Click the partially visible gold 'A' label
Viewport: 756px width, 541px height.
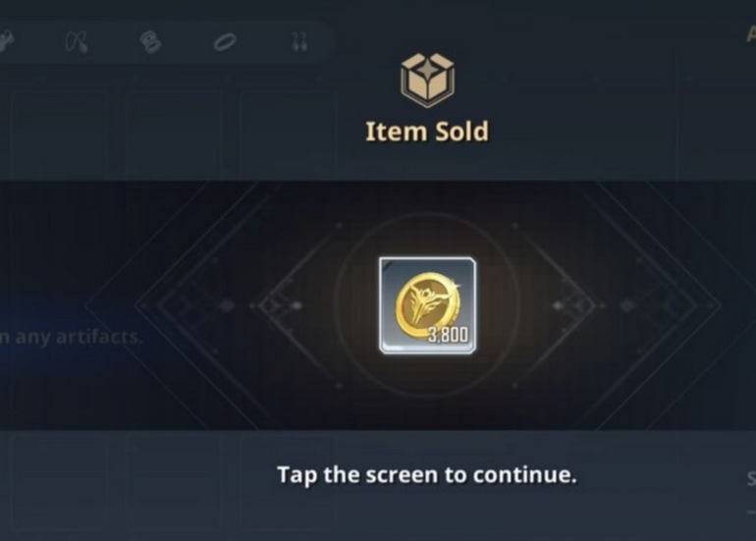(x=751, y=33)
